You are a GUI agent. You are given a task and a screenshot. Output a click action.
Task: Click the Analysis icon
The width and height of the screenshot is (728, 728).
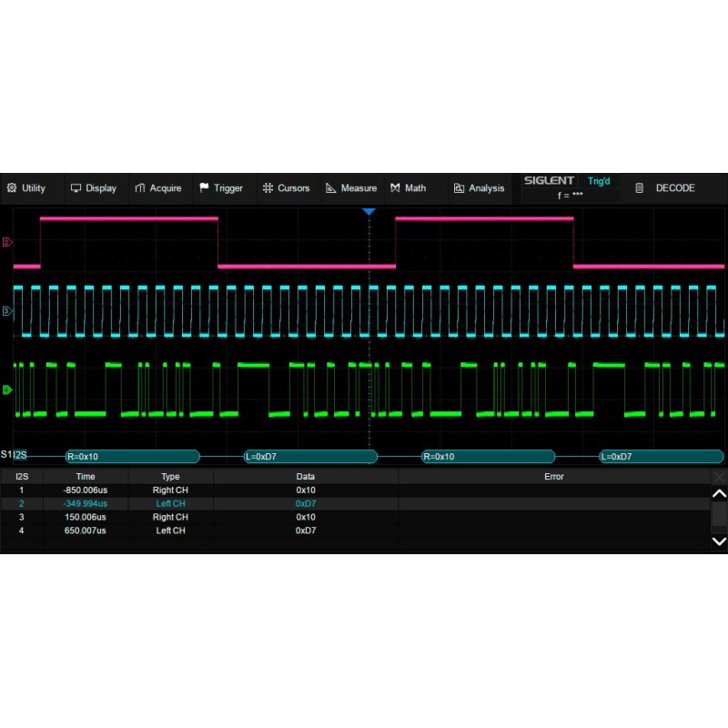[x=460, y=188]
